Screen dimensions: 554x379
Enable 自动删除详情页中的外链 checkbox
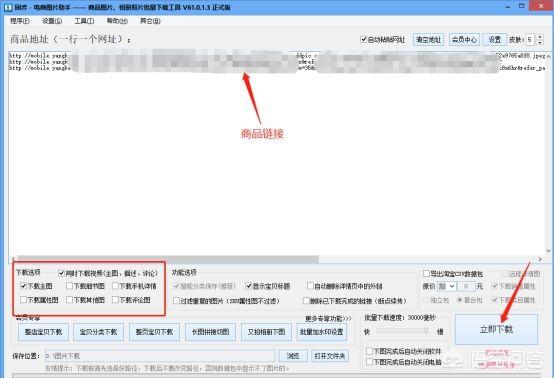(x=310, y=286)
